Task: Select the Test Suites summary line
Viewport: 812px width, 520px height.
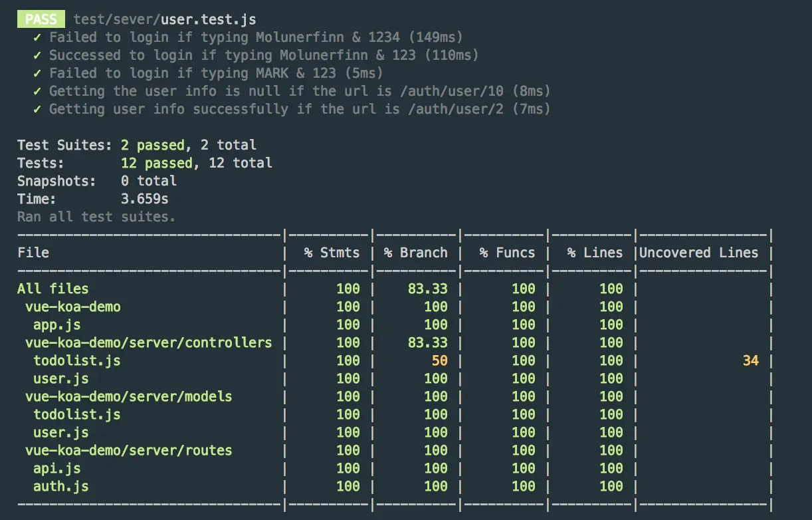Action: point(137,145)
